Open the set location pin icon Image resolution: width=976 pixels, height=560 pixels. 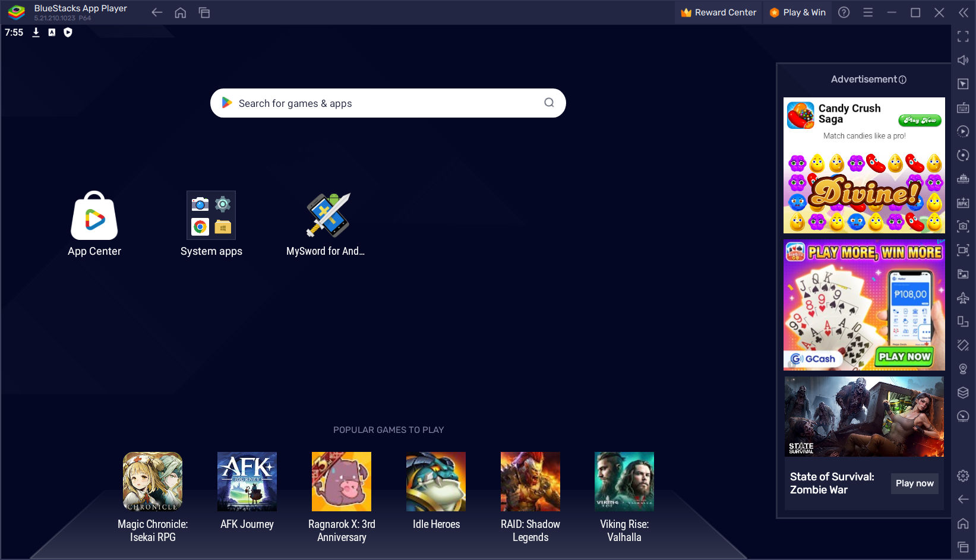pyautogui.click(x=963, y=369)
